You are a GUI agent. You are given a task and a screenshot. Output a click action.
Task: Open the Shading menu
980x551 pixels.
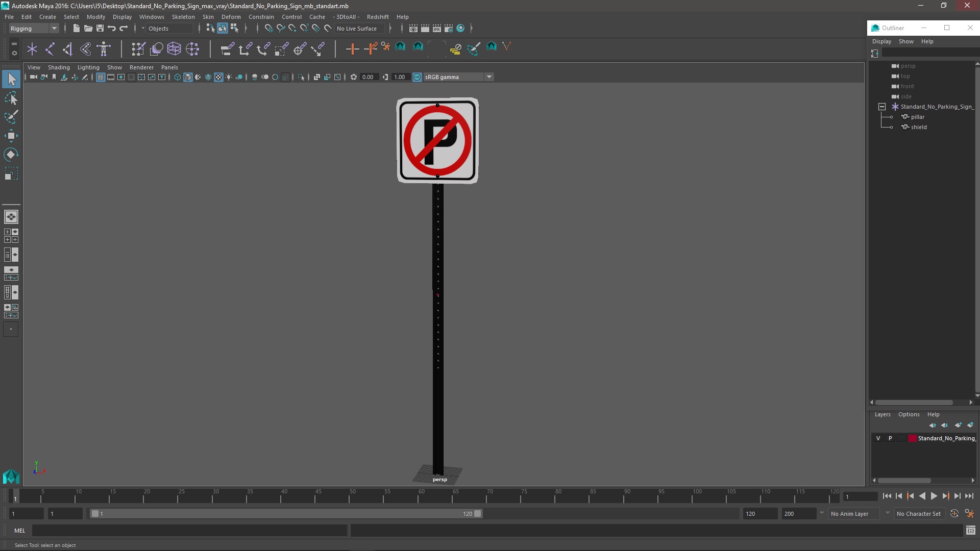coord(59,67)
